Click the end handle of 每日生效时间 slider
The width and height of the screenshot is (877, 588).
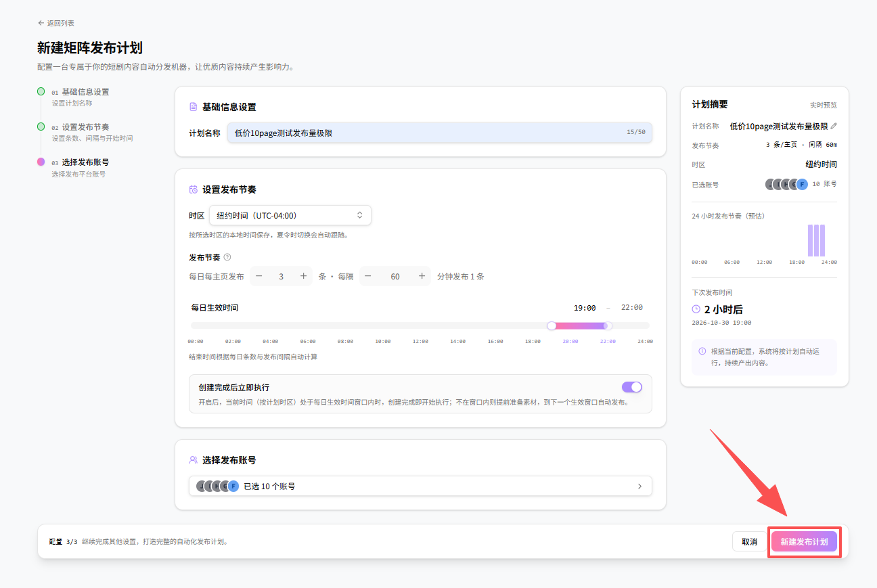pos(608,325)
